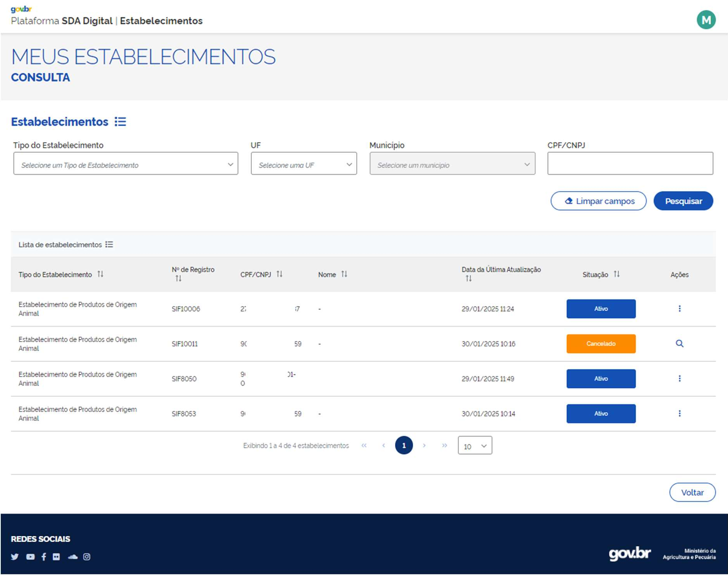Open the Facebook social link
This screenshot has width=728, height=575.
[44, 557]
